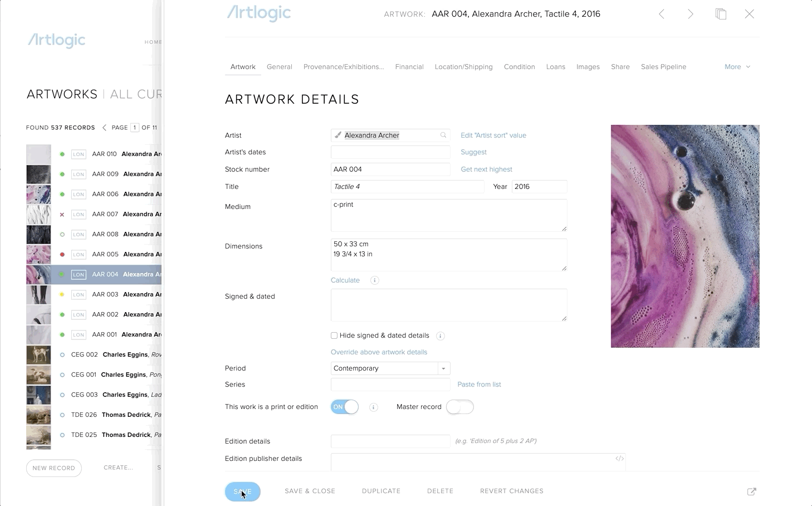
Task: Close the artwork record panel
Action: click(750, 14)
